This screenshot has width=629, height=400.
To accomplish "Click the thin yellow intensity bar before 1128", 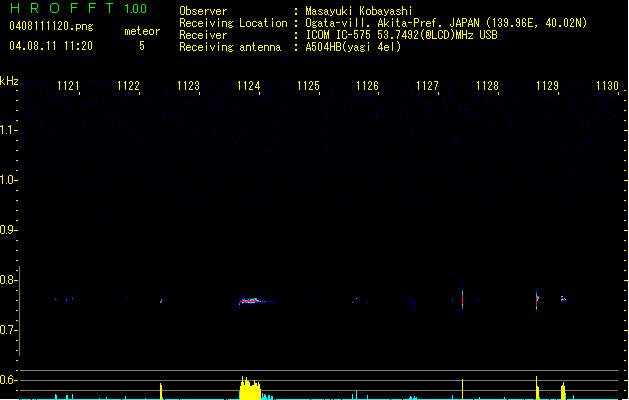I will (x=463, y=389).
